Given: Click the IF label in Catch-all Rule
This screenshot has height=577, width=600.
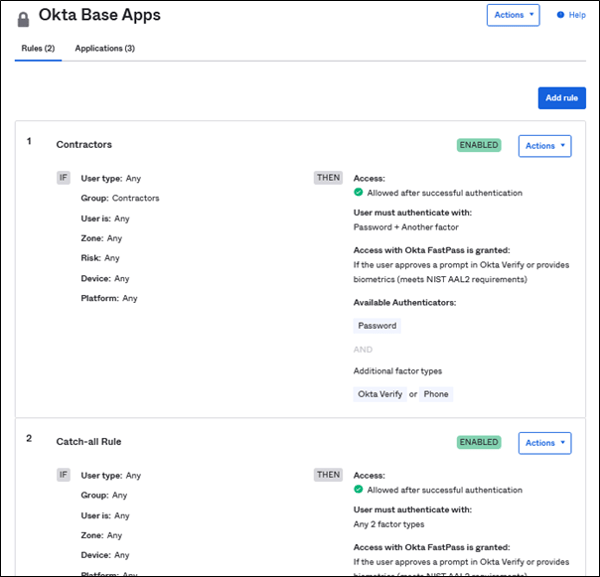Looking at the screenshot, I should click(x=63, y=475).
